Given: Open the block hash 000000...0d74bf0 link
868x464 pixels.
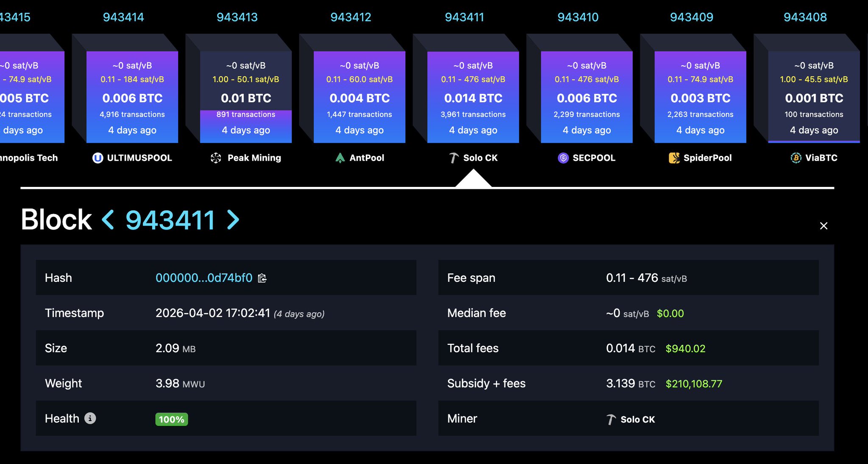Looking at the screenshot, I should click(x=204, y=278).
